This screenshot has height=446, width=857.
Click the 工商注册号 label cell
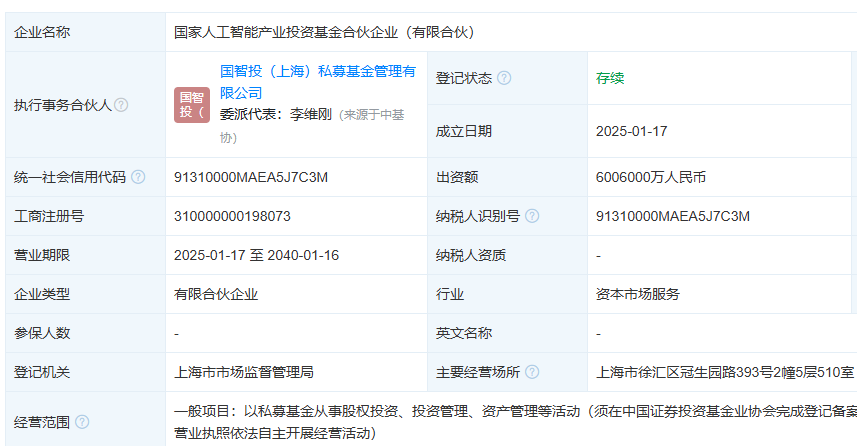click(86, 216)
